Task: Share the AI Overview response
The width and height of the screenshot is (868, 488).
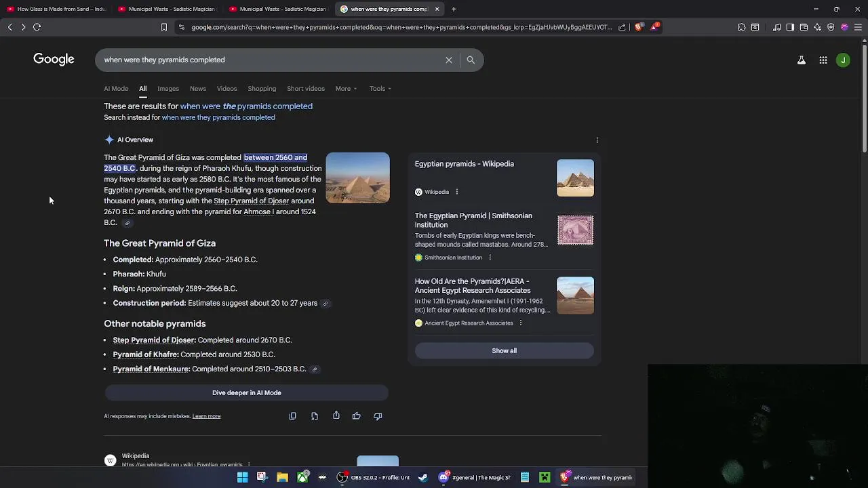Action: pos(336,415)
